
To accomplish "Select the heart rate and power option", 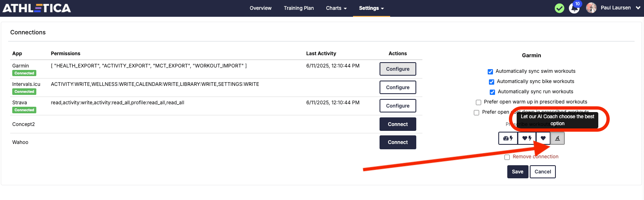I will 527,138.
